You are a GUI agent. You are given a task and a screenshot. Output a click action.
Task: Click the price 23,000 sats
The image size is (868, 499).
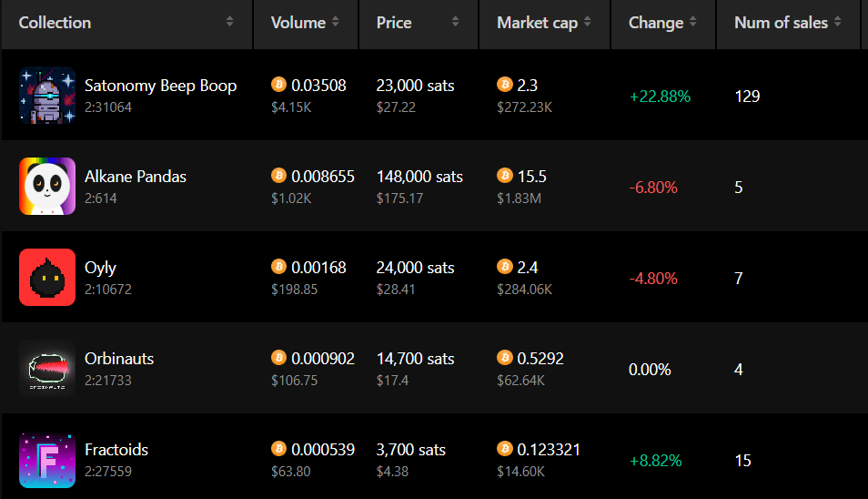[415, 86]
